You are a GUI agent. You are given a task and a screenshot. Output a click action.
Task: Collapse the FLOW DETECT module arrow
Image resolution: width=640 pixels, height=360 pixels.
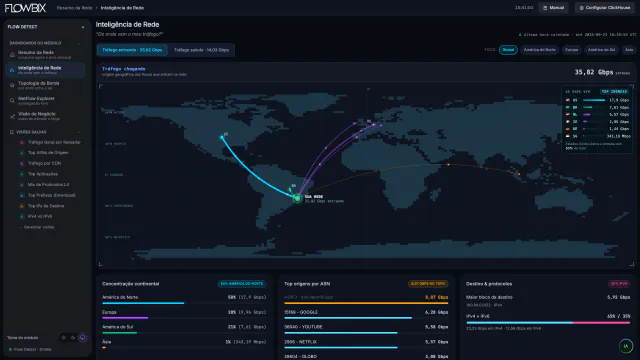pyautogui.click(x=83, y=27)
